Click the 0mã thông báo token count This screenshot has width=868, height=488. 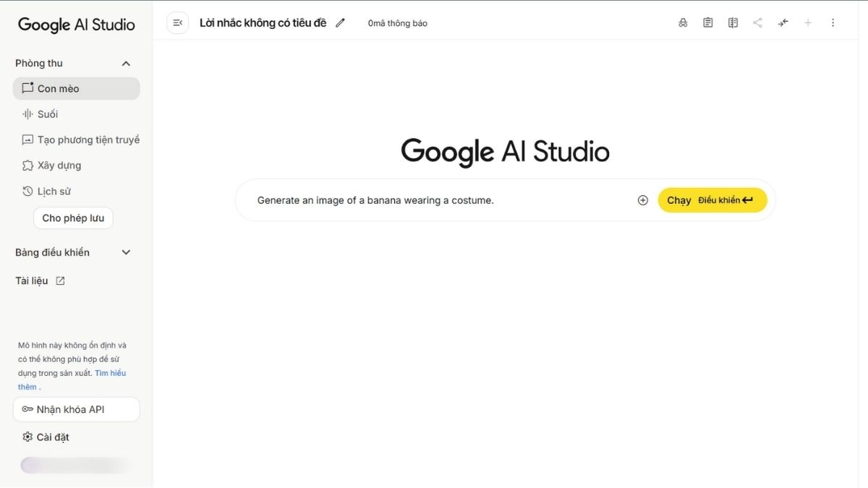coord(397,23)
